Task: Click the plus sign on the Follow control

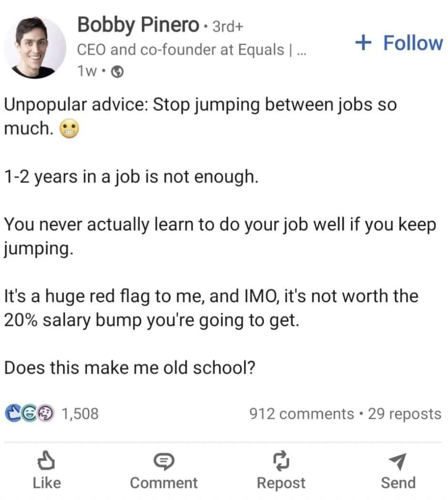Action: (364, 42)
